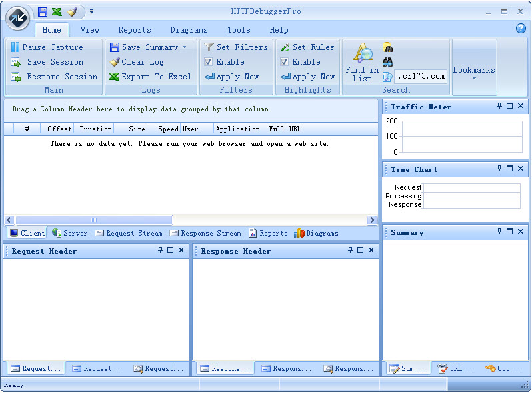Click the broom clear icon in quick access toolbar
This screenshot has width=532, height=393.
coord(73,11)
